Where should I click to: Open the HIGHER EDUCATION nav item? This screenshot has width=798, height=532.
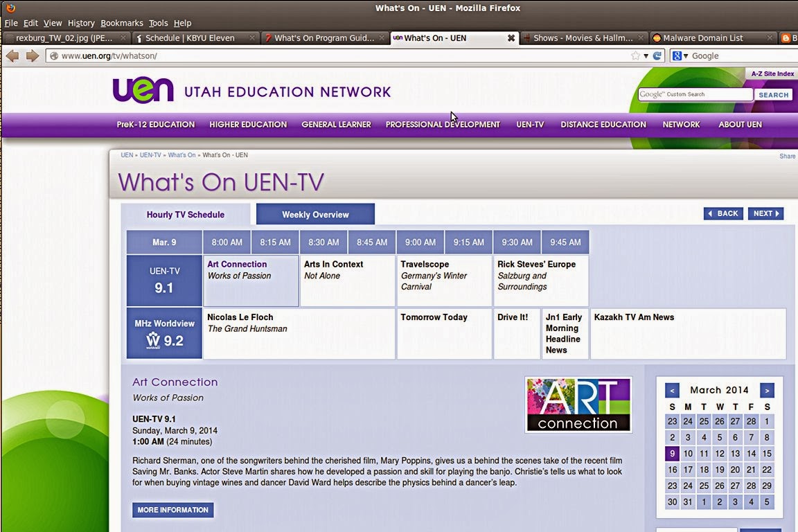pos(249,125)
